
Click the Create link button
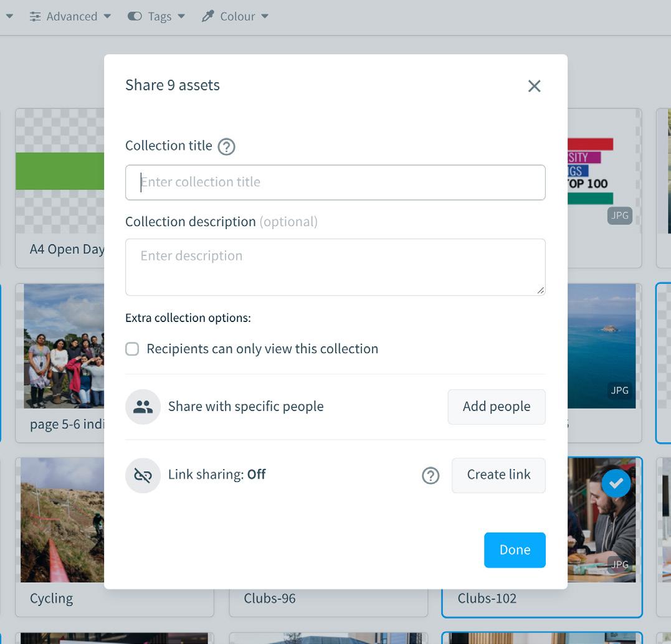coord(498,475)
